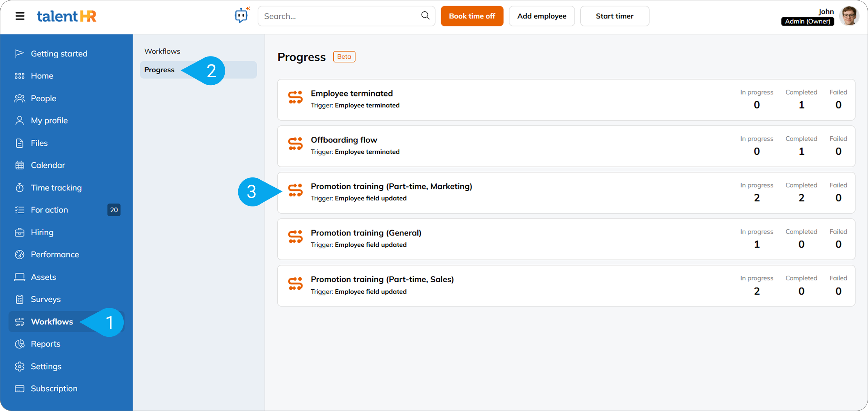Click Completed count for Marketing training
The width and height of the screenshot is (868, 411).
801,198
